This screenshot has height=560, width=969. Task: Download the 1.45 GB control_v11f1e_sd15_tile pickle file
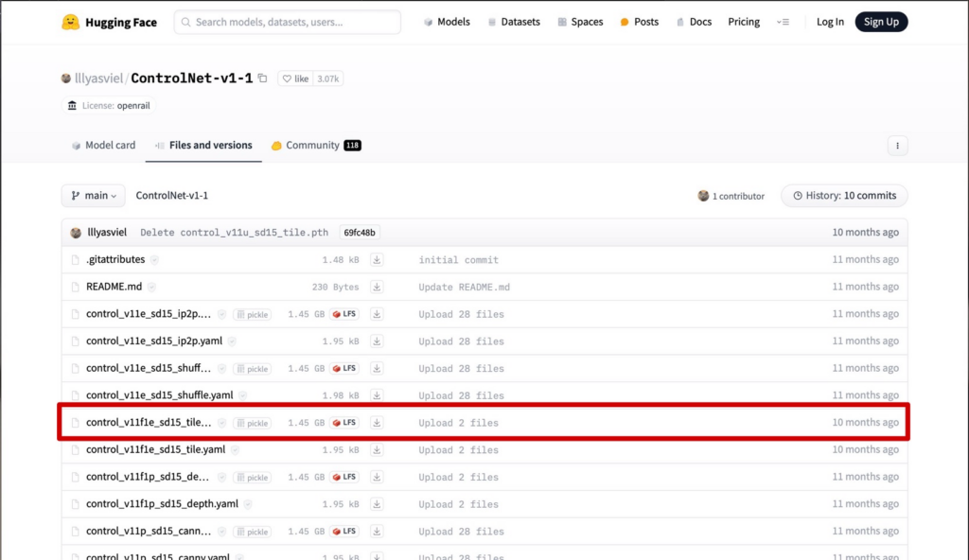tap(377, 423)
